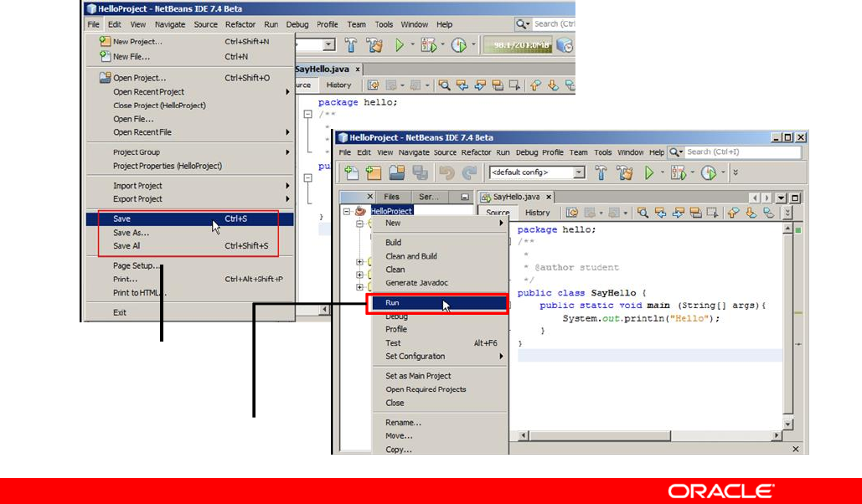Expand Set Configuration submenu in context menu

[501, 356]
